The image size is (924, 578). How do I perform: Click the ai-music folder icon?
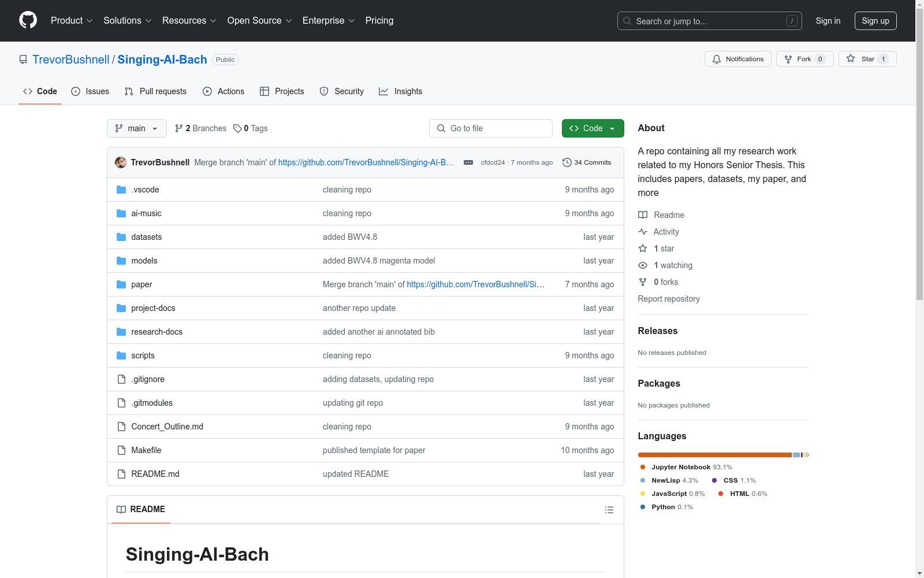tap(121, 213)
